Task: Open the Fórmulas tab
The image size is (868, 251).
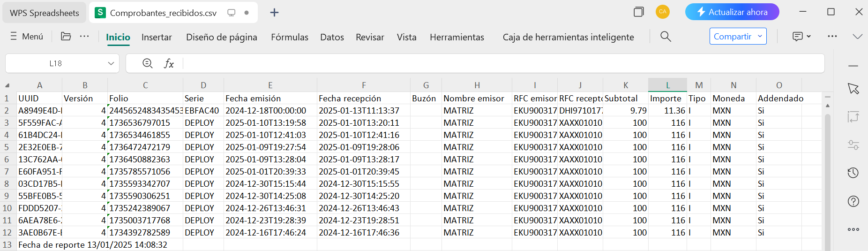Action: (x=289, y=37)
